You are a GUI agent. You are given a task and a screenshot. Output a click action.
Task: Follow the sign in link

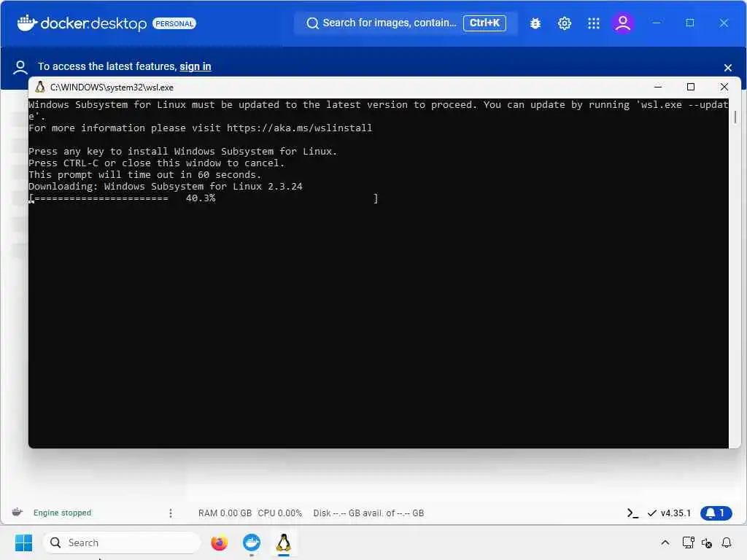tap(196, 66)
